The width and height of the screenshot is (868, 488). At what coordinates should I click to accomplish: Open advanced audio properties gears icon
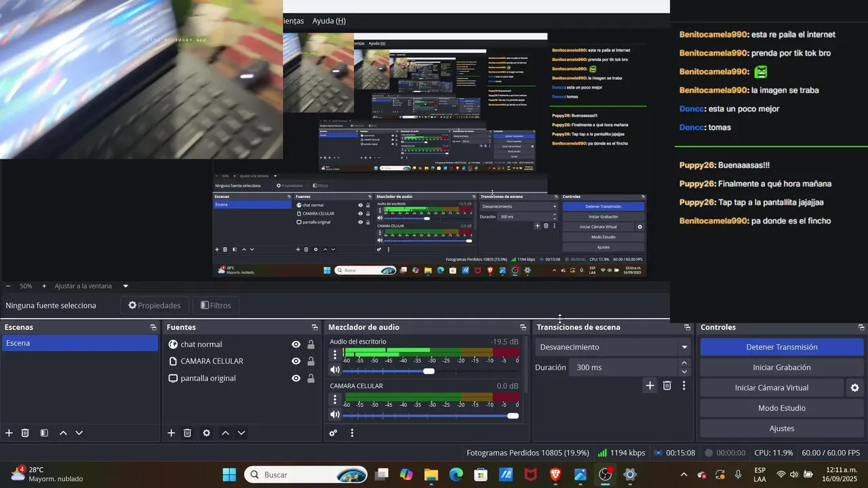pyautogui.click(x=333, y=433)
